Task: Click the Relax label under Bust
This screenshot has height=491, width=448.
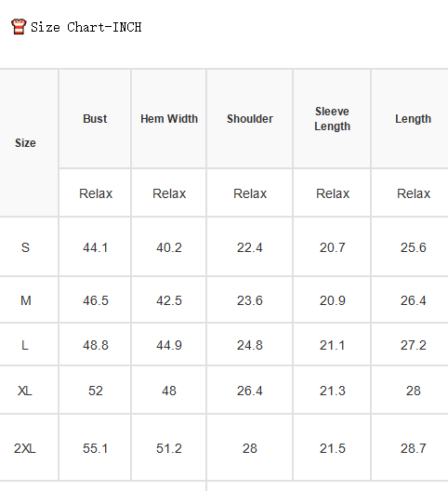Action: pos(96,193)
